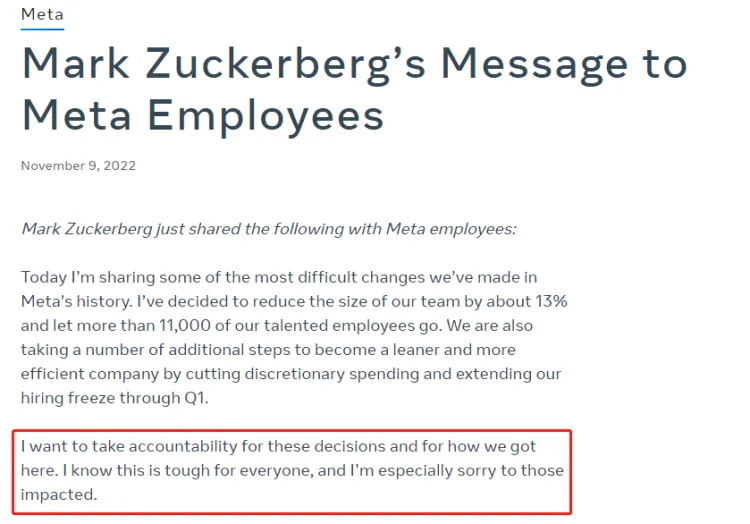Image resolution: width=750 pixels, height=524 pixels.
Task: Click the red-highlighted accountability paragraph
Action: click(292, 470)
